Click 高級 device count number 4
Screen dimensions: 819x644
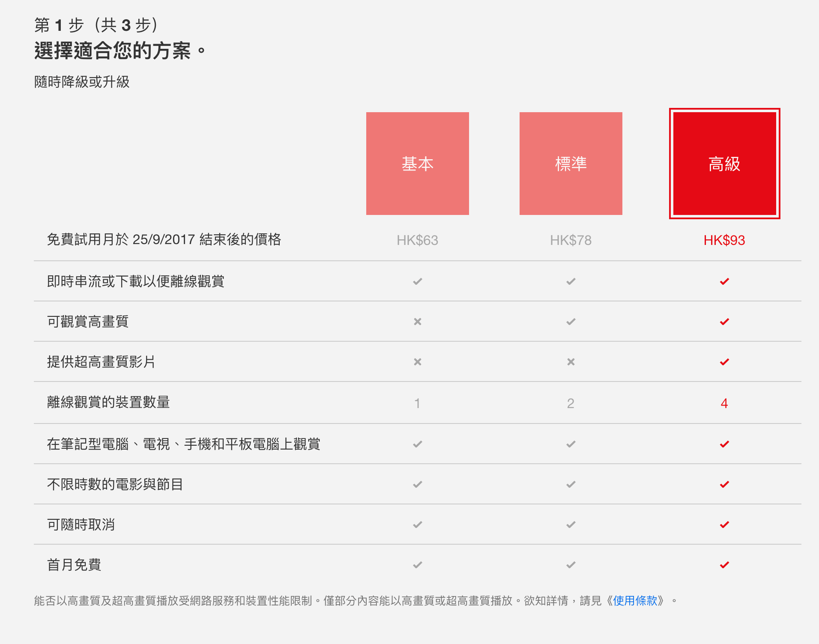724,403
